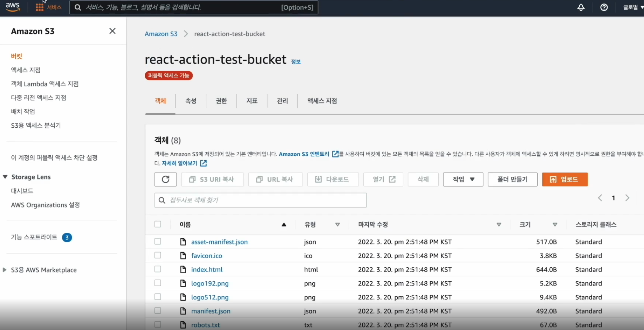Click the URL 복사 button
The width and height of the screenshot is (644, 330).
click(275, 180)
